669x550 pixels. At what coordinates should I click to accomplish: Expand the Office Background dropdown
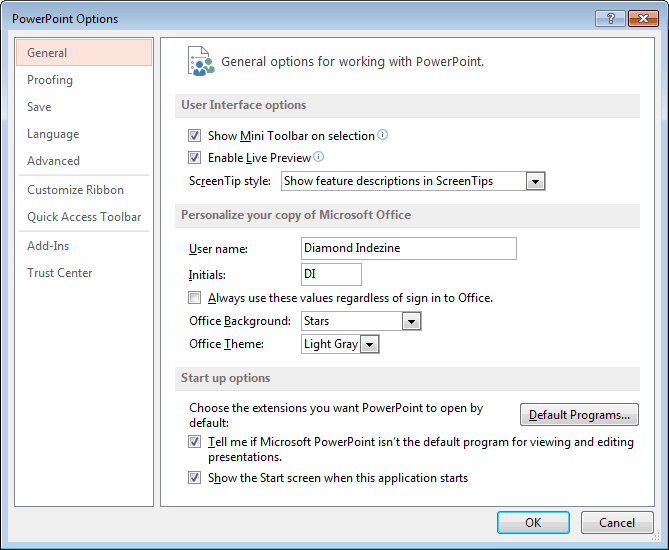pyautogui.click(x=411, y=321)
